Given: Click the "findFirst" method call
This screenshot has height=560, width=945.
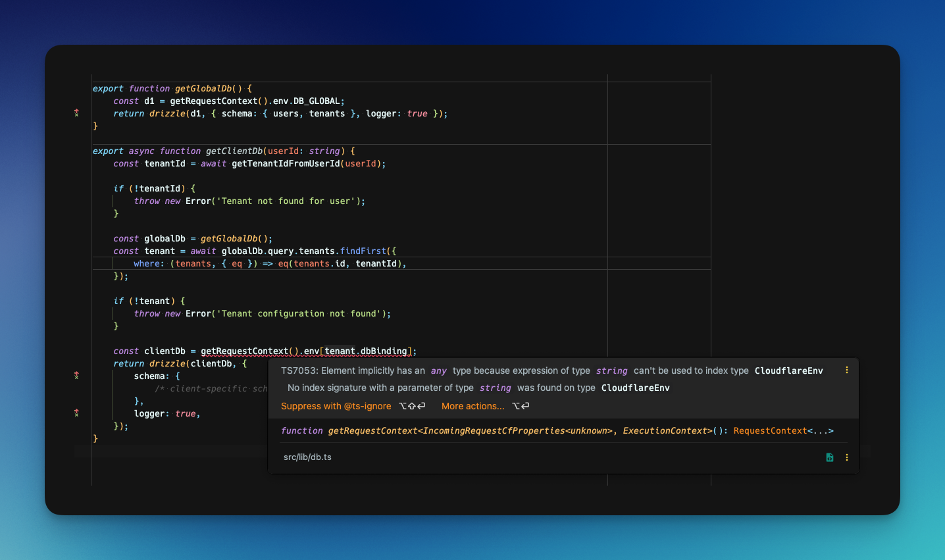Looking at the screenshot, I should (363, 251).
